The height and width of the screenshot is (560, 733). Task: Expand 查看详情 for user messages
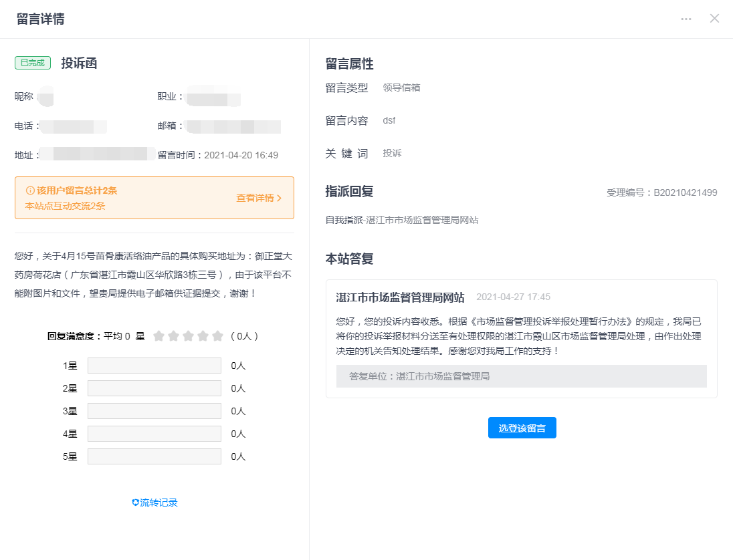click(x=259, y=198)
